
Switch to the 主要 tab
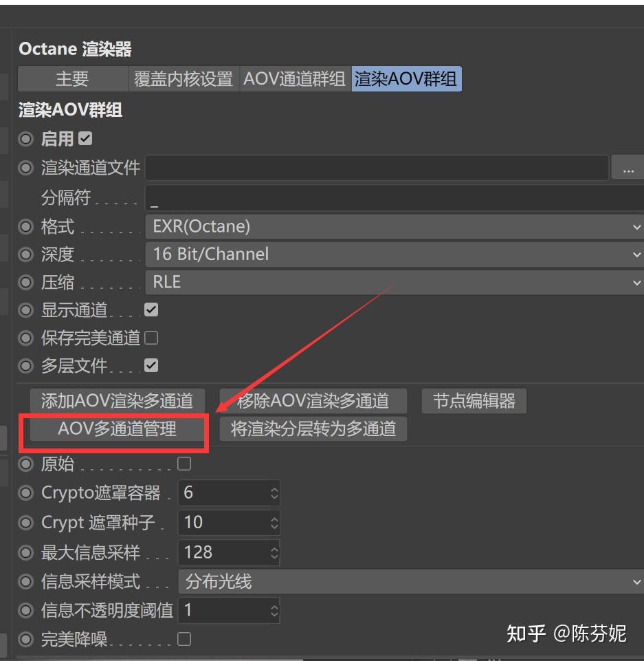click(71, 78)
